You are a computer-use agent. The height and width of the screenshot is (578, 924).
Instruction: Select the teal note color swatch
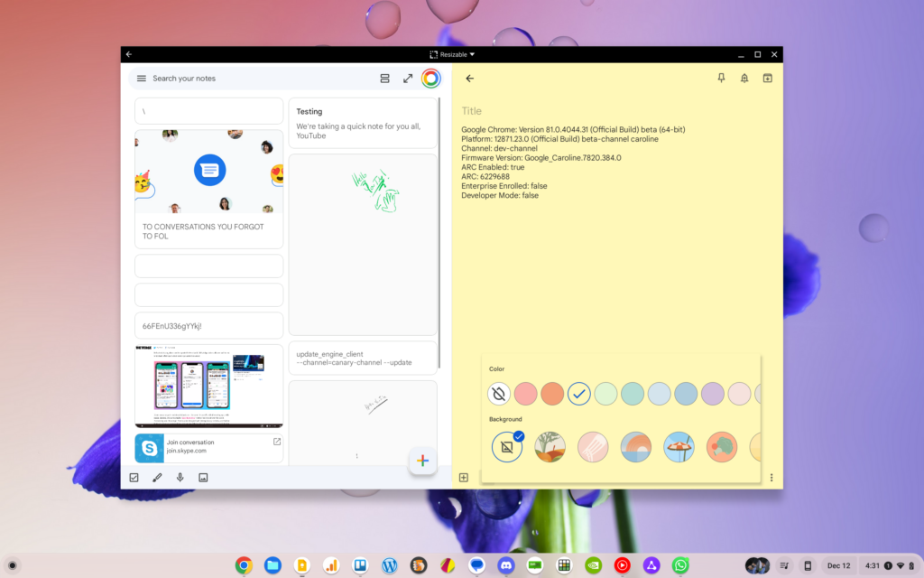(633, 394)
